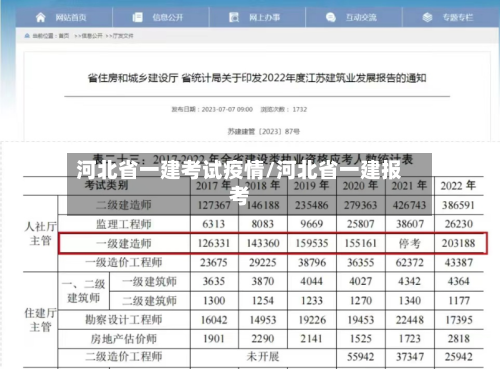Go to 信息公开 in the breadcrumb

(92, 36)
